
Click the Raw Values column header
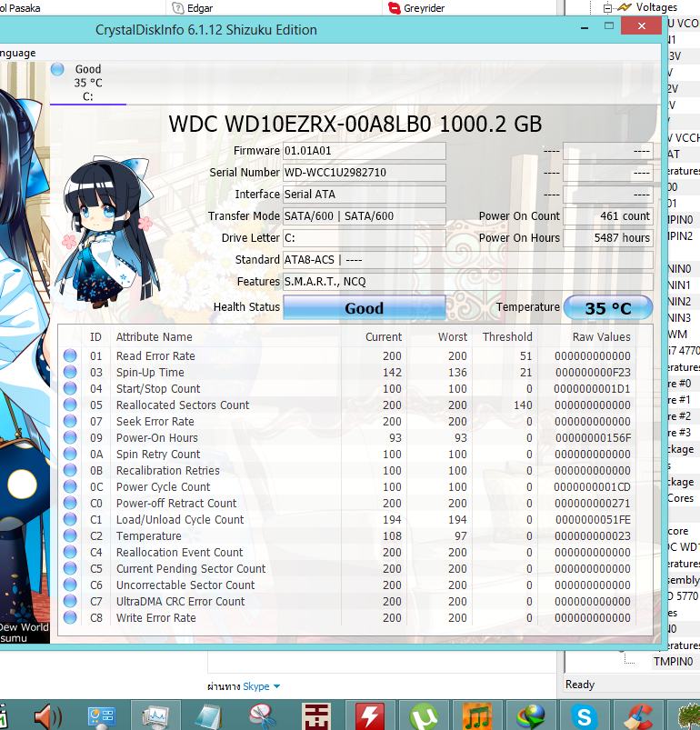[x=601, y=336]
